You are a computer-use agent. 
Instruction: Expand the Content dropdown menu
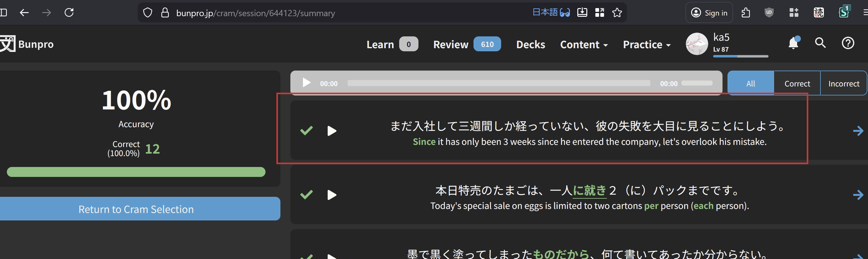(584, 44)
